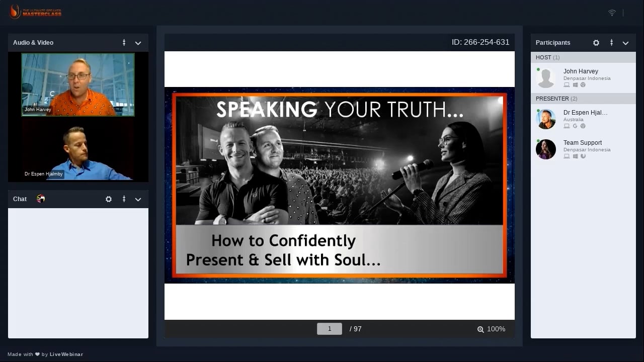The image size is (644, 362).
Task: Click the language flag icon next to Chat
Action: tap(41, 199)
